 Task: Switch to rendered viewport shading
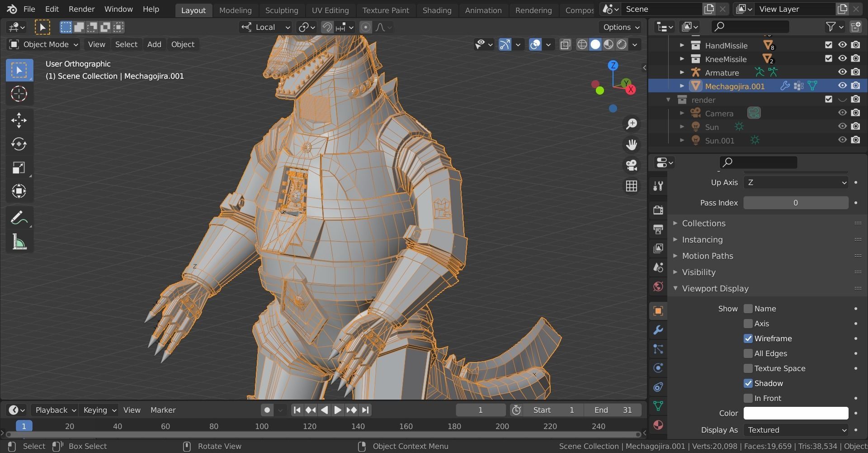pos(622,44)
